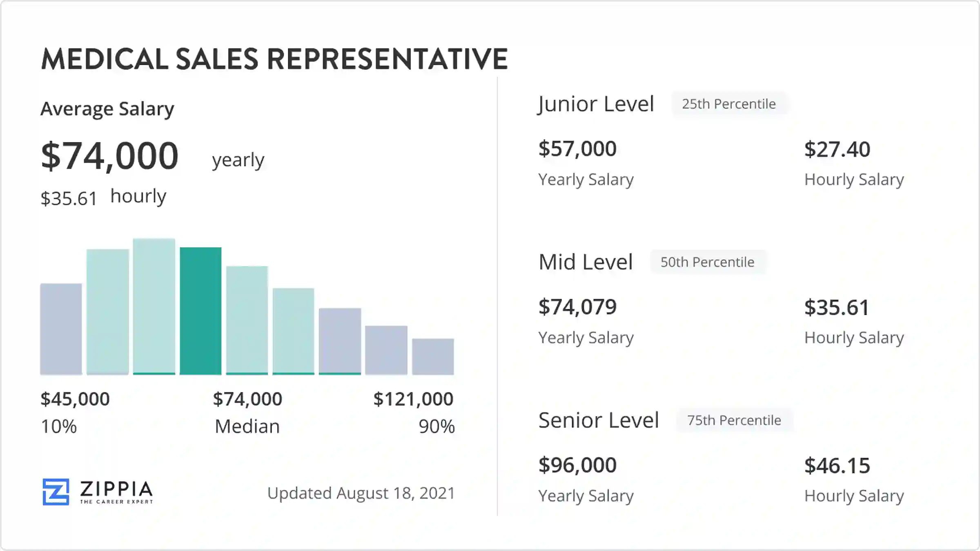
Task: Select the 50th Percentile badge
Action: coord(708,262)
